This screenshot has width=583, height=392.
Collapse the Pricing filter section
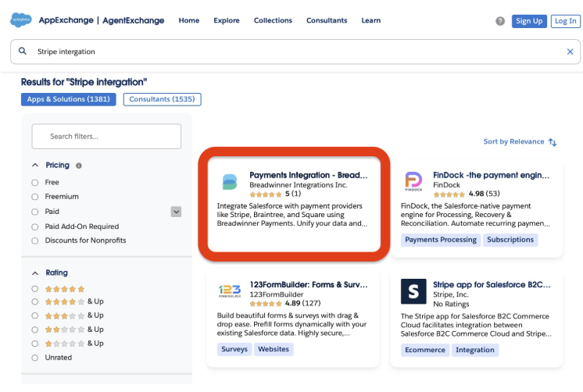coord(35,165)
